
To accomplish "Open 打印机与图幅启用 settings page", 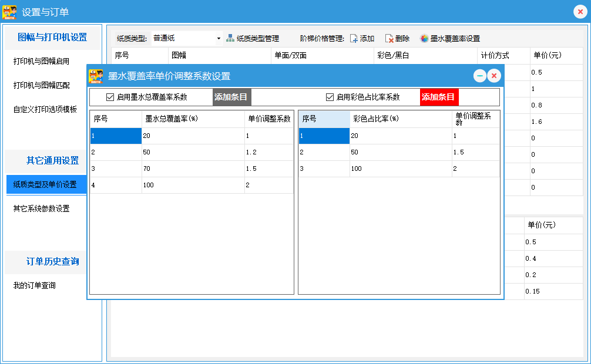I will click(x=41, y=61).
